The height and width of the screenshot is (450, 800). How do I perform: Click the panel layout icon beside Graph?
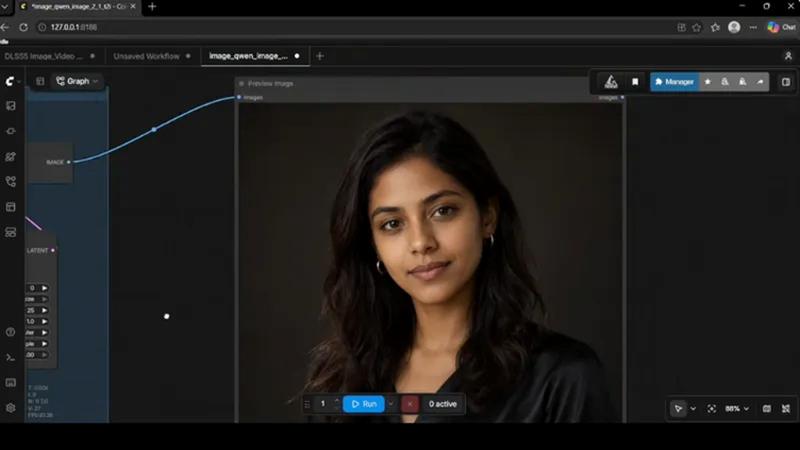pyautogui.click(x=40, y=81)
